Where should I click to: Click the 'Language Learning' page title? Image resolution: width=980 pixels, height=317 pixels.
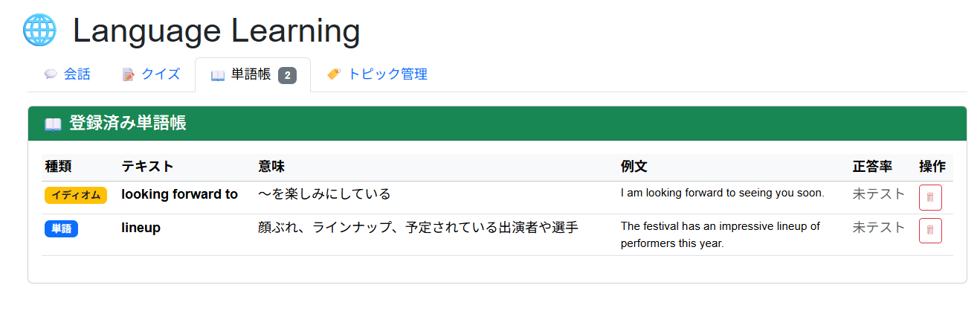click(216, 31)
